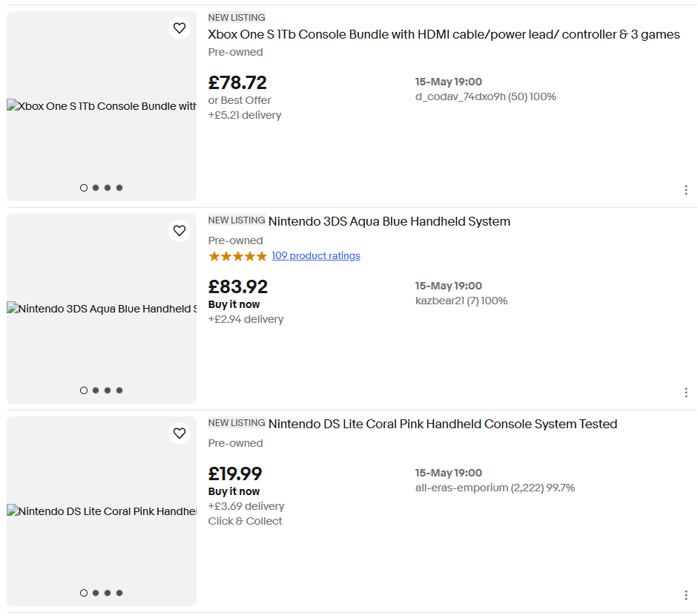Open the Nintendo 3DS listing thumbnail image

[x=102, y=309]
